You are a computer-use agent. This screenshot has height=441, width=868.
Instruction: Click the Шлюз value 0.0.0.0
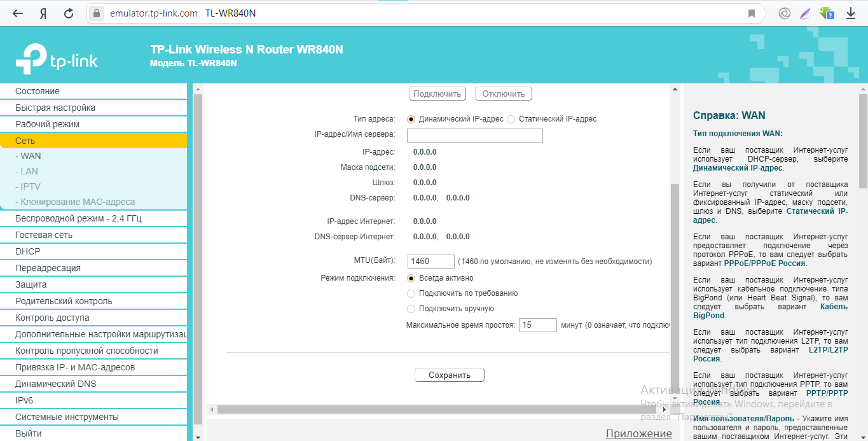pos(425,183)
